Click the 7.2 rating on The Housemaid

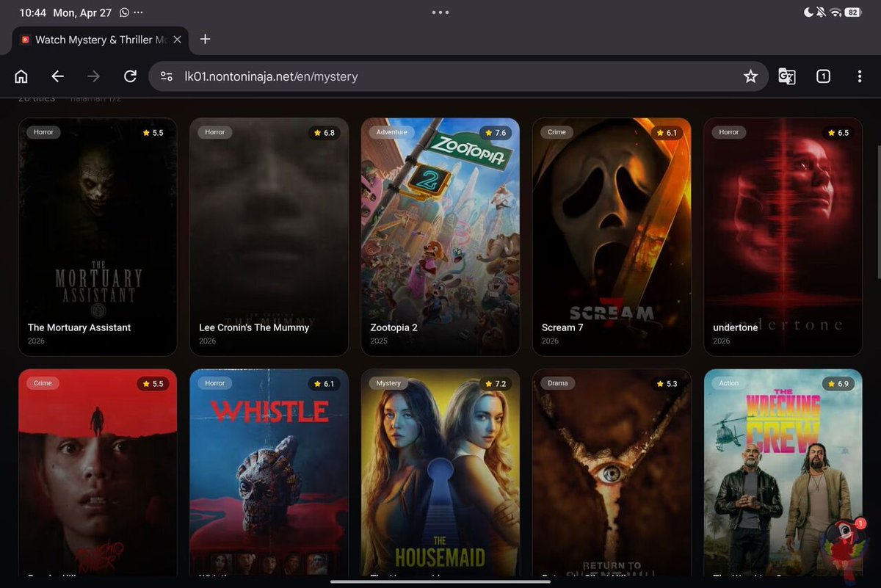(x=496, y=384)
